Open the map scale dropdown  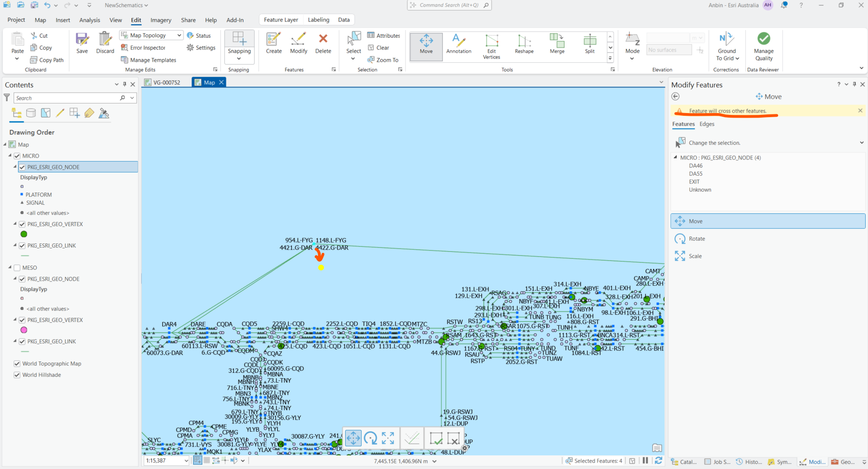[186, 460]
